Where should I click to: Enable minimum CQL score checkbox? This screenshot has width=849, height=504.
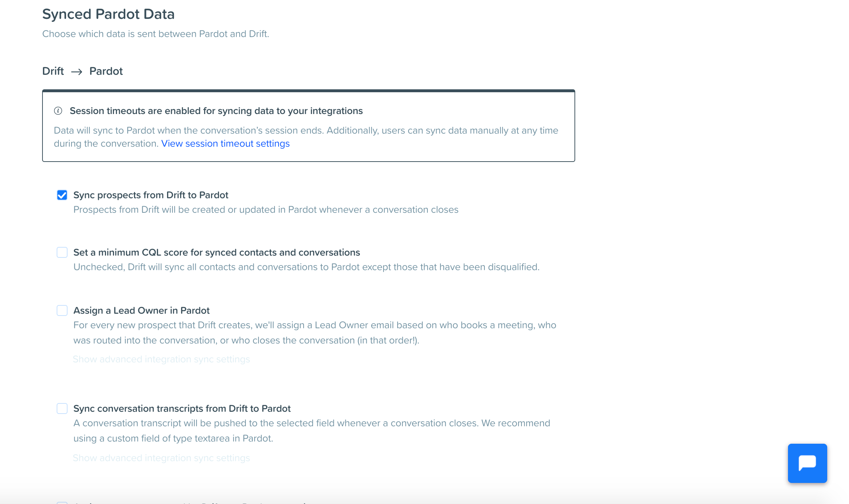pyautogui.click(x=62, y=252)
